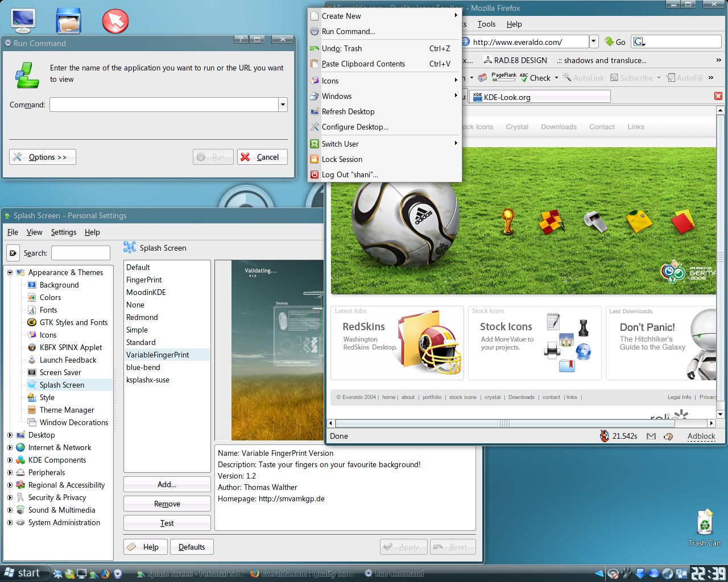Screen dimensions: 728x582
Task: Open the Command history dropdown arrow
Action: tap(283, 105)
